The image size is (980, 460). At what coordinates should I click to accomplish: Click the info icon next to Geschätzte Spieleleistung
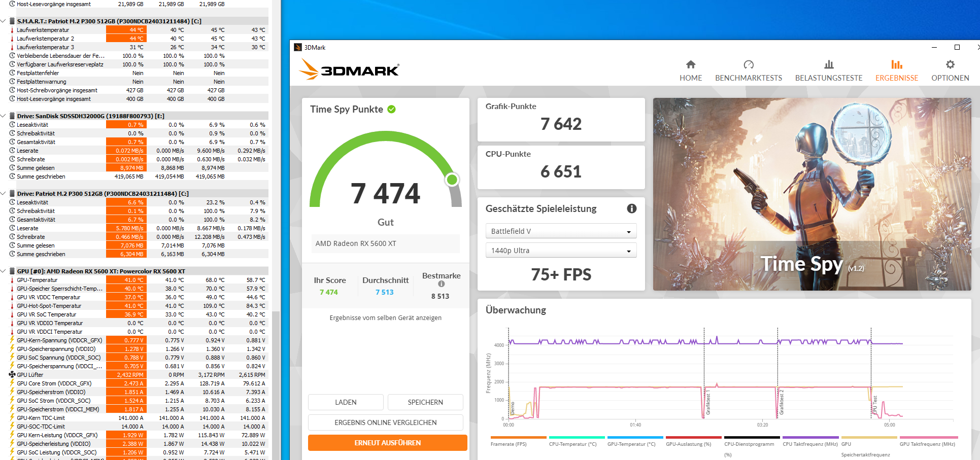pos(632,208)
